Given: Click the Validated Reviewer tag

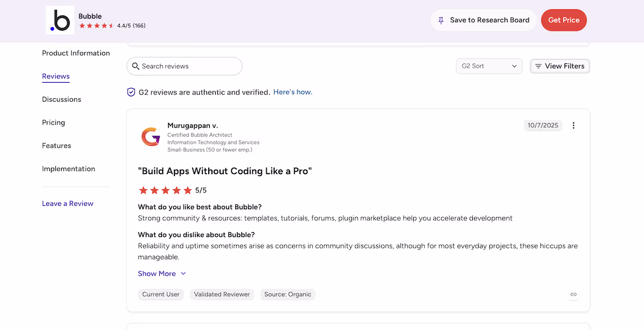Looking at the screenshot, I should 222,295.
